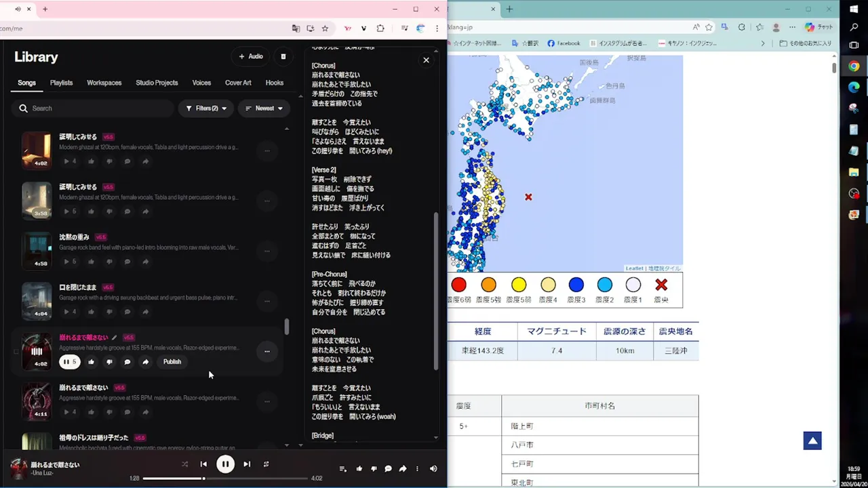Open player bar more options menu
This screenshot has width=868, height=488.
pyautogui.click(x=417, y=468)
